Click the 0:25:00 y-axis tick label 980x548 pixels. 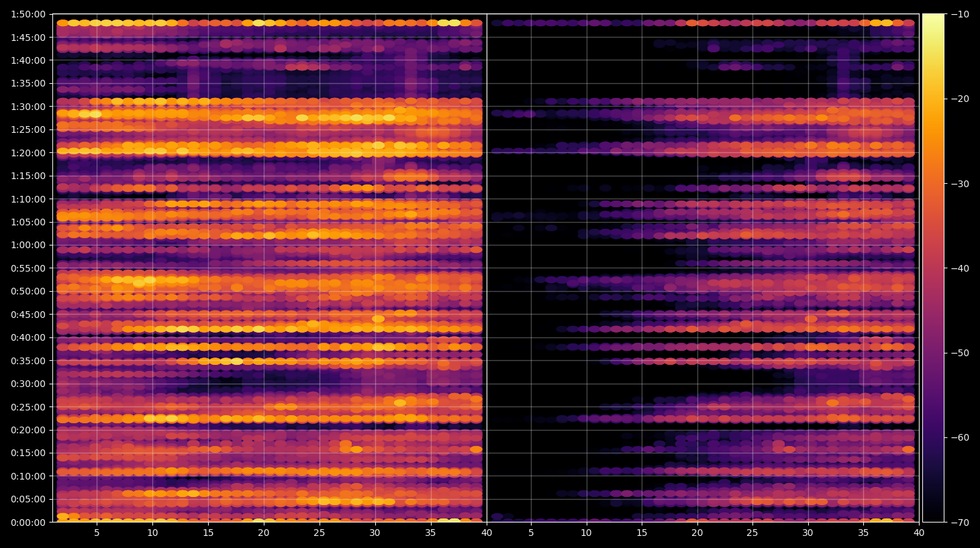point(28,407)
